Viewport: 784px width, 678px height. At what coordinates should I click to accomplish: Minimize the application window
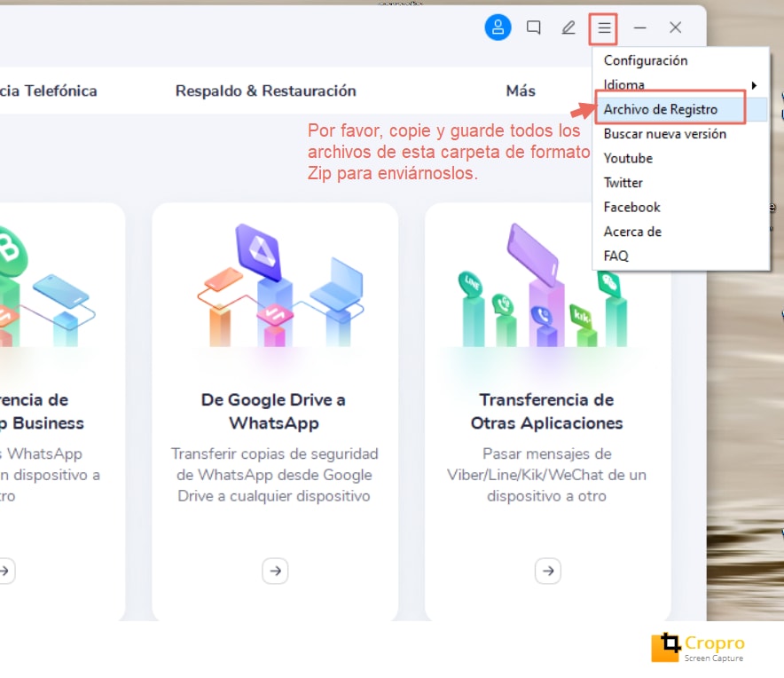click(639, 28)
